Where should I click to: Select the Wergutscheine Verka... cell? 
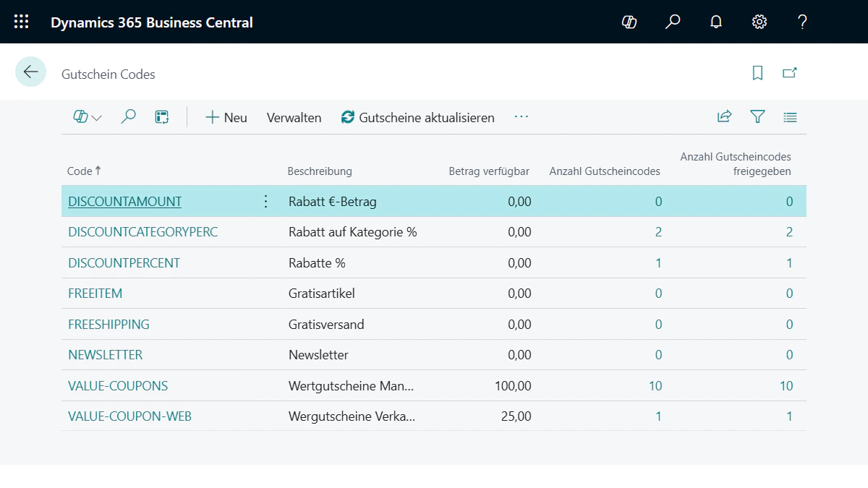352,416
